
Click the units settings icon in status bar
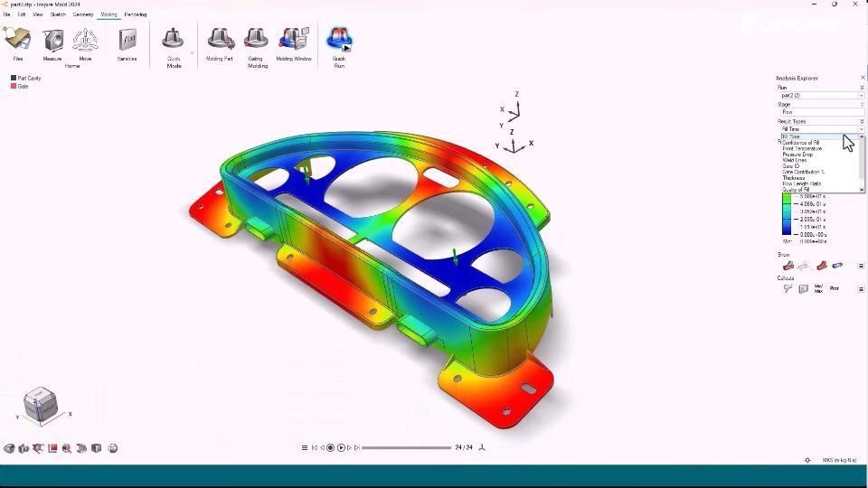(807, 460)
